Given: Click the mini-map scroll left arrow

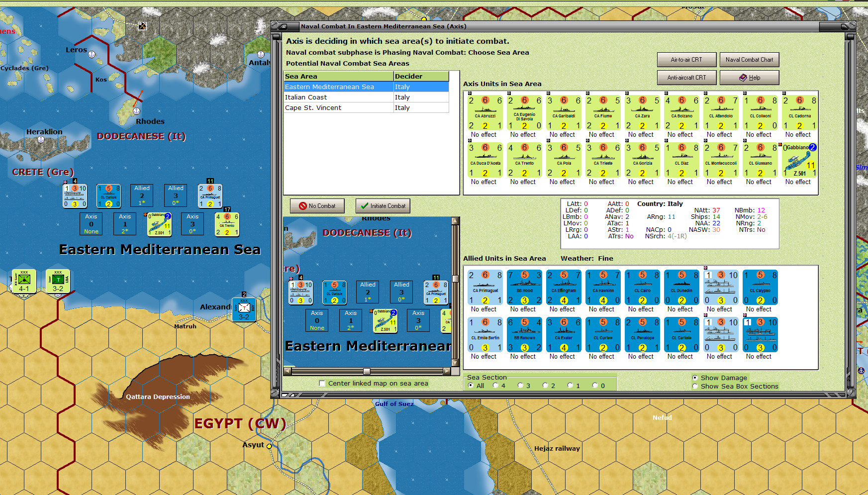Looking at the screenshot, I should click(287, 371).
